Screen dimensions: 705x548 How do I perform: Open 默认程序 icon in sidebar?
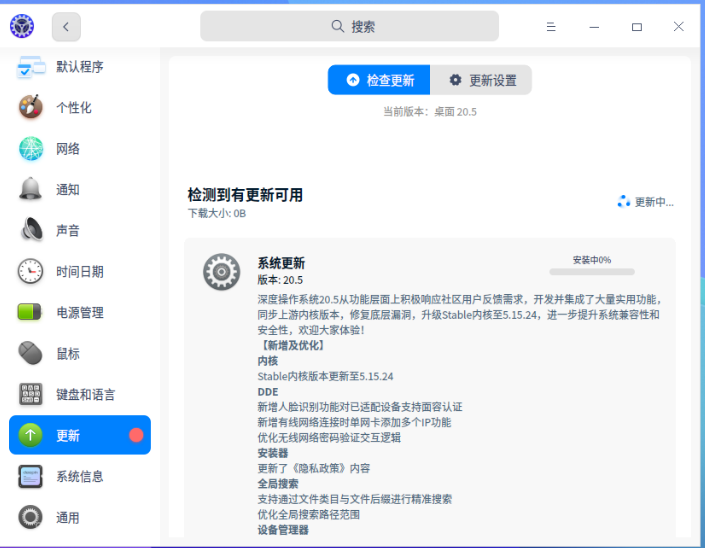31,67
